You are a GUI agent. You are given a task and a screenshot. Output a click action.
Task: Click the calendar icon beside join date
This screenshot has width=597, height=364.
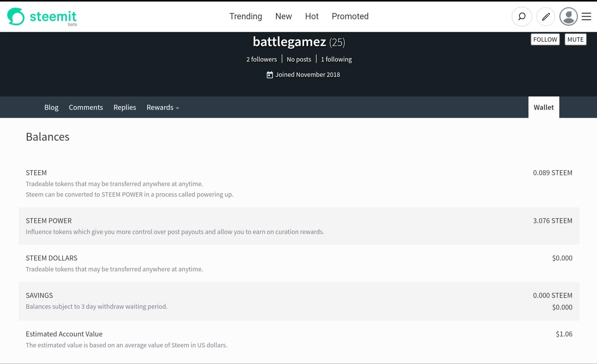tap(270, 75)
